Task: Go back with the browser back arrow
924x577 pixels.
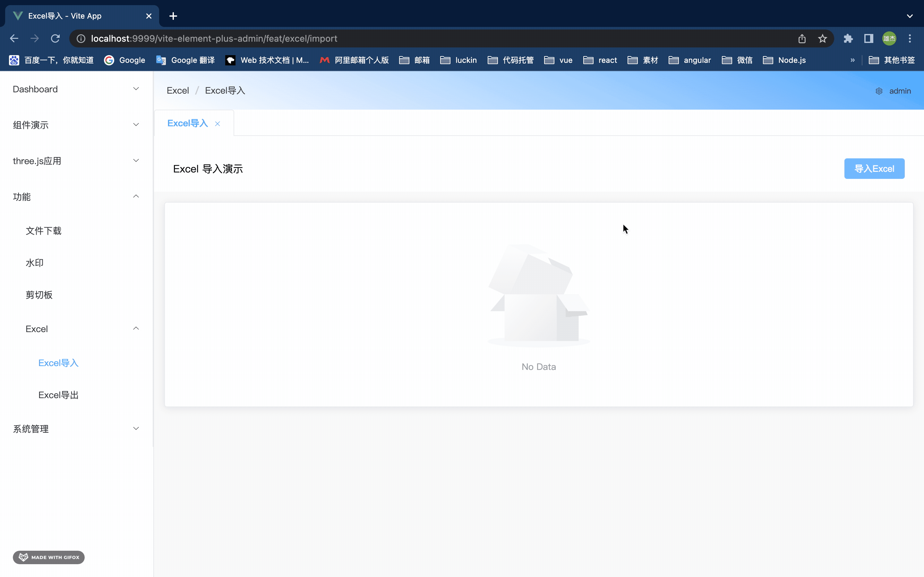Action: (x=14, y=38)
